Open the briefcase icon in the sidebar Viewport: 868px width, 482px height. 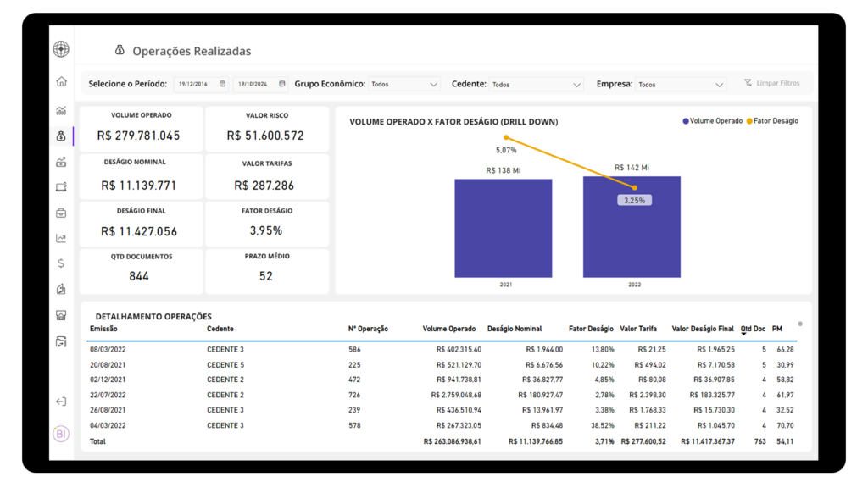click(x=61, y=213)
